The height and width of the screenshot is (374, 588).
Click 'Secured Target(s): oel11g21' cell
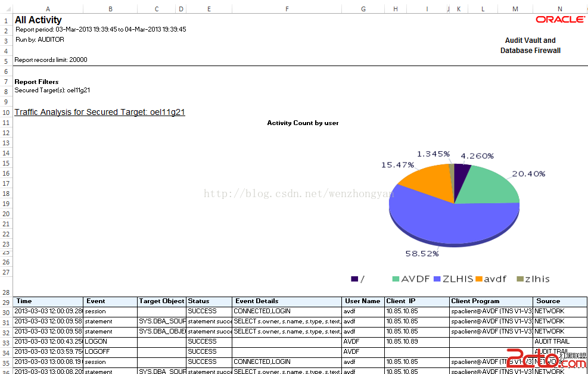[x=52, y=90]
